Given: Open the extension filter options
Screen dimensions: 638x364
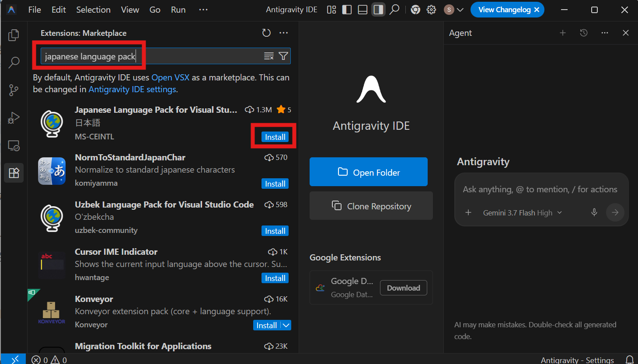Looking at the screenshot, I should point(283,56).
